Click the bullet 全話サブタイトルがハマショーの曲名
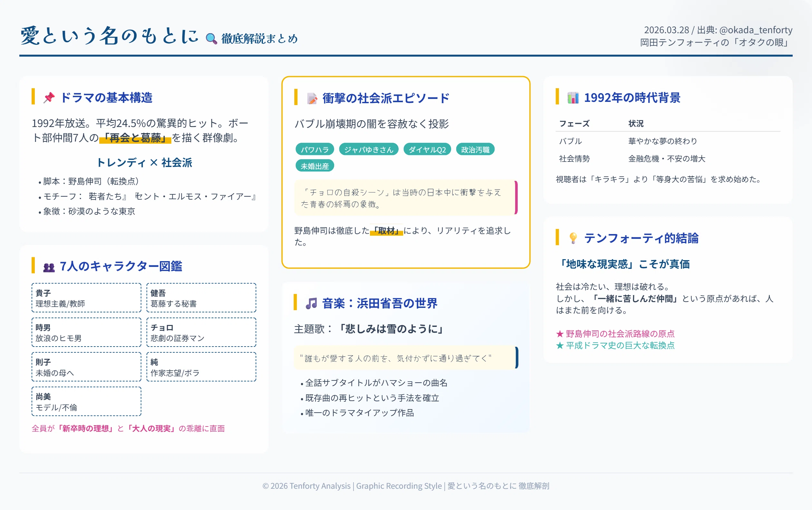Image resolution: width=812 pixels, height=510 pixels. (x=376, y=383)
